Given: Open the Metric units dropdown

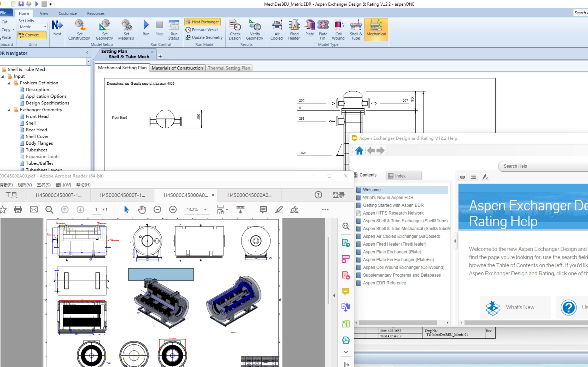Looking at the screenshot, I should pyautogui.click(x=45, y=27).
